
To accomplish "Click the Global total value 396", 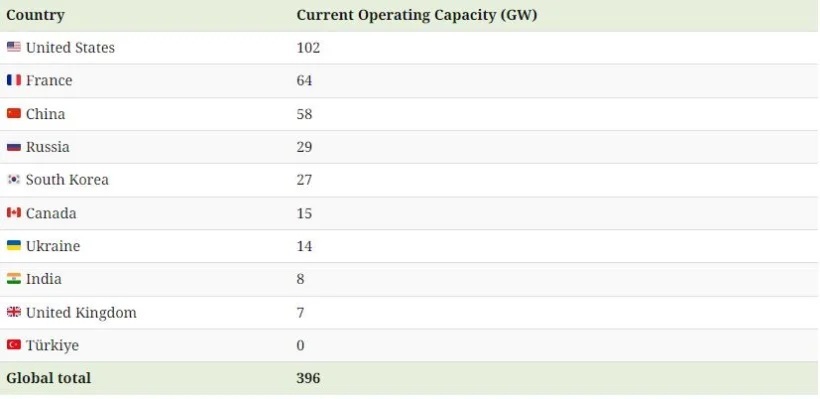I will coord(308,378).
